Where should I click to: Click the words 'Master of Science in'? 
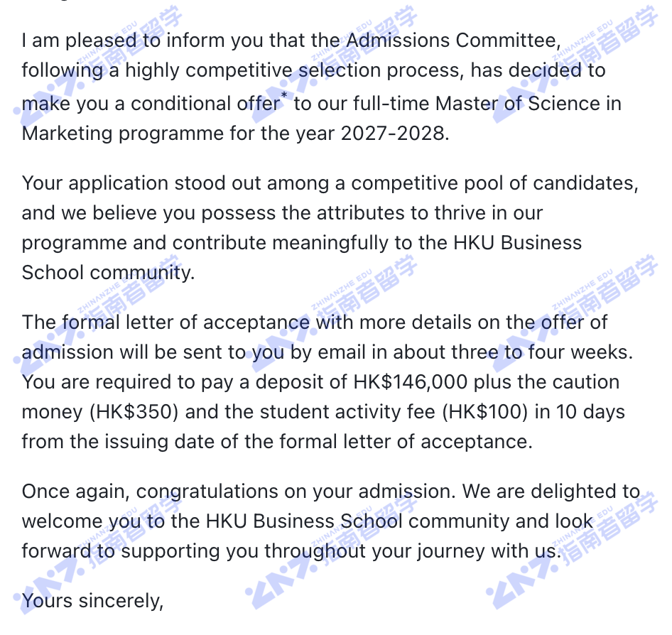(x=528, y=104)
